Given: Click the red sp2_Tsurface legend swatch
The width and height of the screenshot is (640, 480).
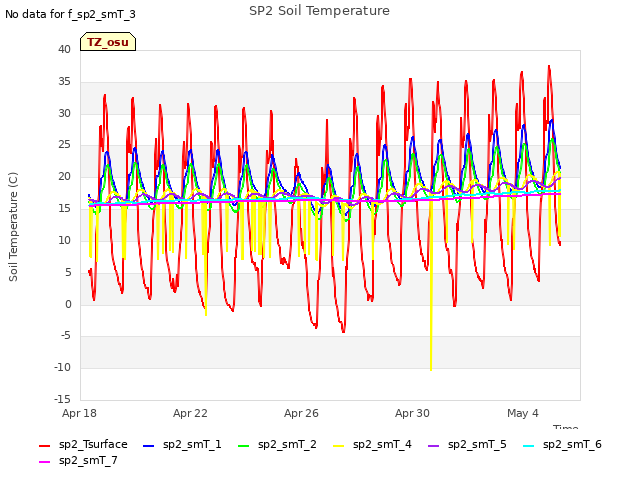Looking at the screenshot, I should click(44, 446).
